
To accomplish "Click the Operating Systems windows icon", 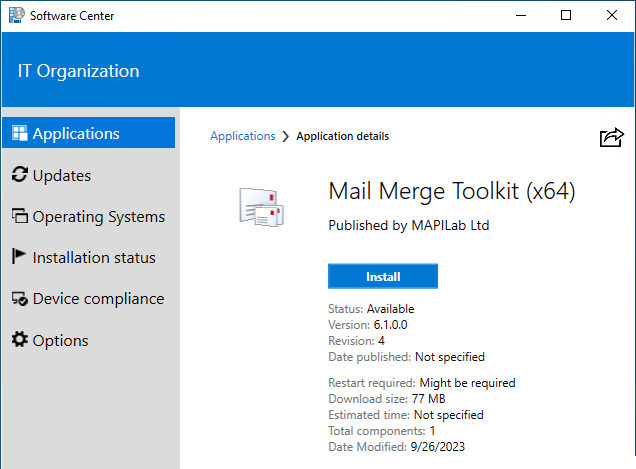I will pyautogui.click(x=19, y=216).
